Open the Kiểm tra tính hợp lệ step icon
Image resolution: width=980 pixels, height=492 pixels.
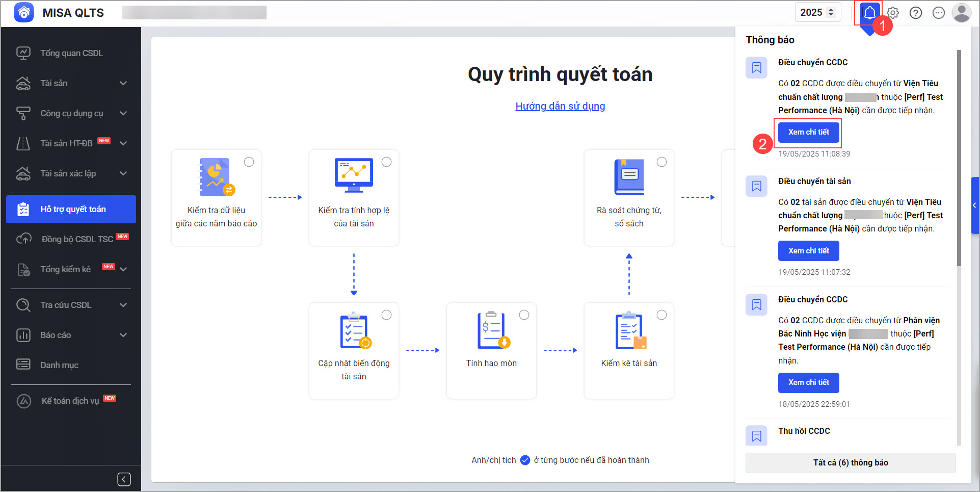(354, 175)
